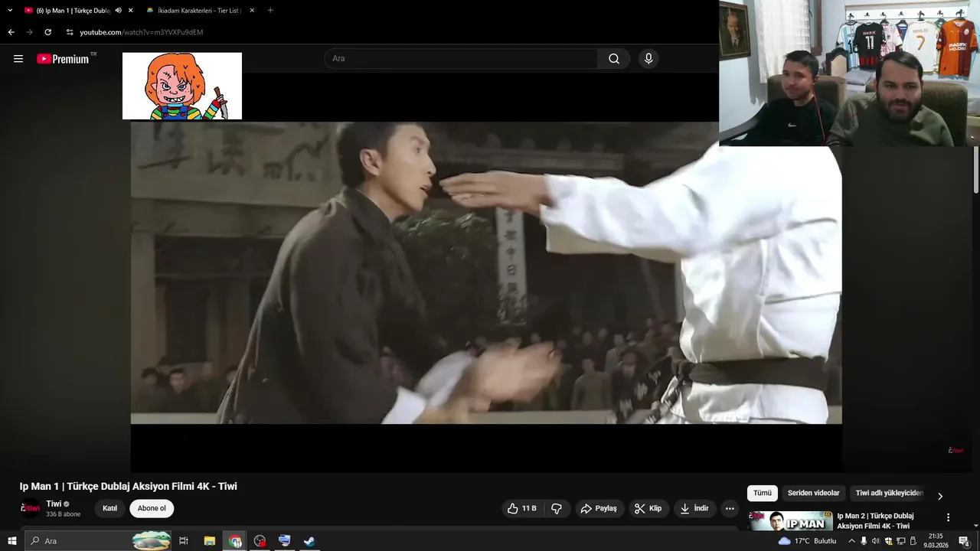Close the İkiadam Karakterleri tab

(x=252, y=11)
